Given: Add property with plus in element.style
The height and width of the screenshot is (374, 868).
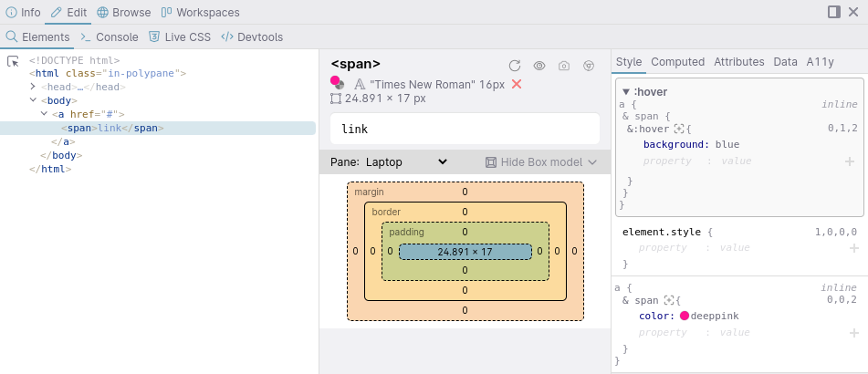Looking at the screenshot, I should pyautogui.click(x=854, y=248).
